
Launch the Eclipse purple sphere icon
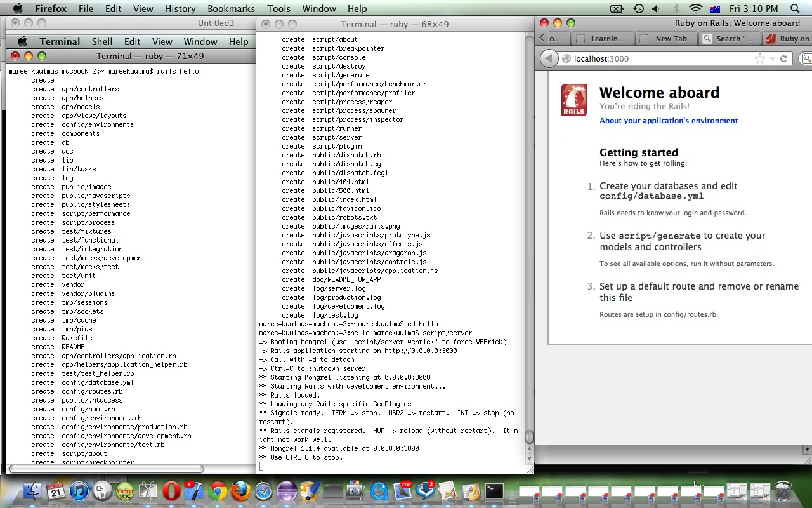click(x=287, y=491)
